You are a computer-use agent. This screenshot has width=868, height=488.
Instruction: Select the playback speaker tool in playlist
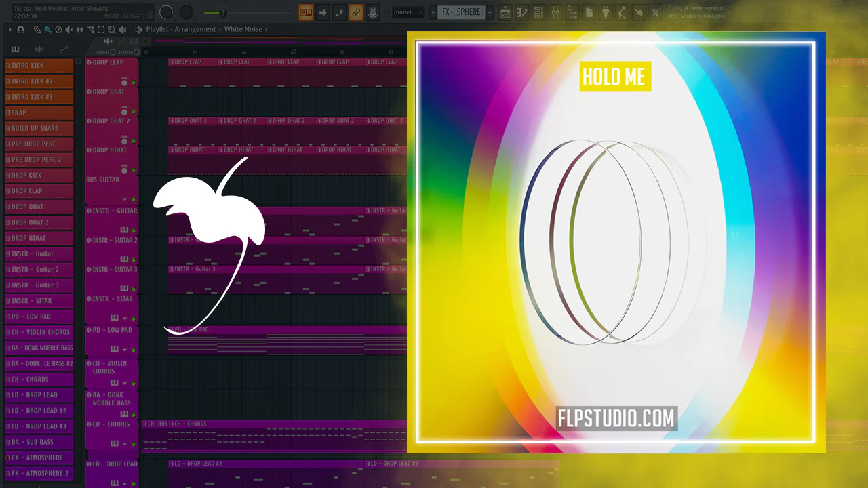click(x=123, y=30)
